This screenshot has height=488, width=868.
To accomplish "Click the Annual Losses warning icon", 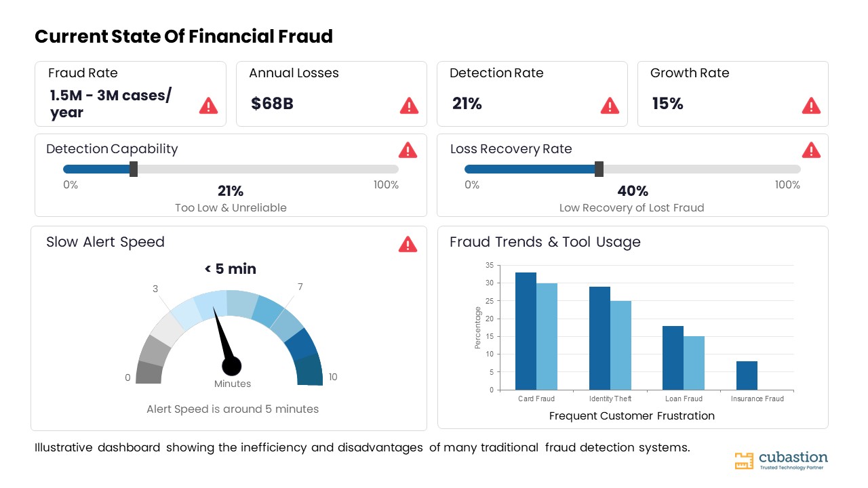I will [x=409, y=106].
